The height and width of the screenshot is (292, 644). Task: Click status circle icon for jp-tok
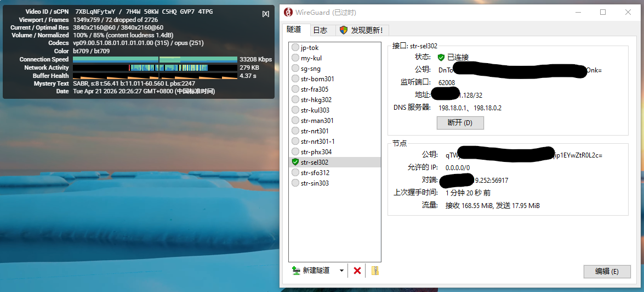click(x=295, y=47)
